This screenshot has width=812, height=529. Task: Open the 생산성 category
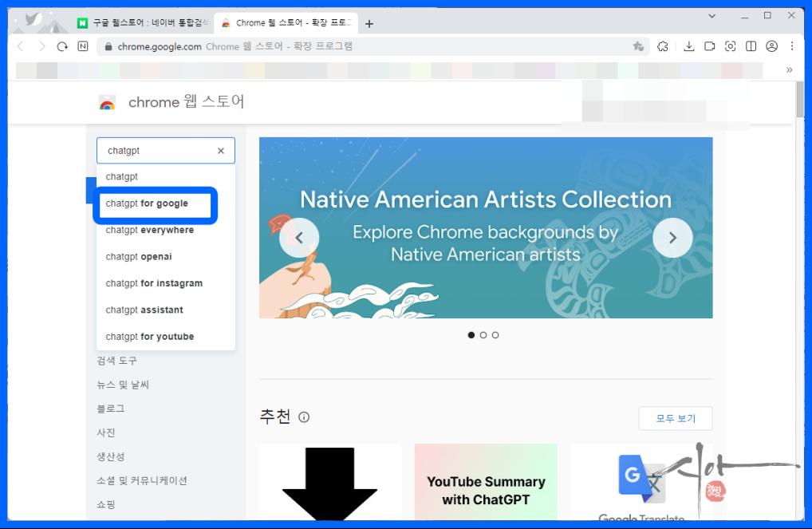tap(111, 456)
